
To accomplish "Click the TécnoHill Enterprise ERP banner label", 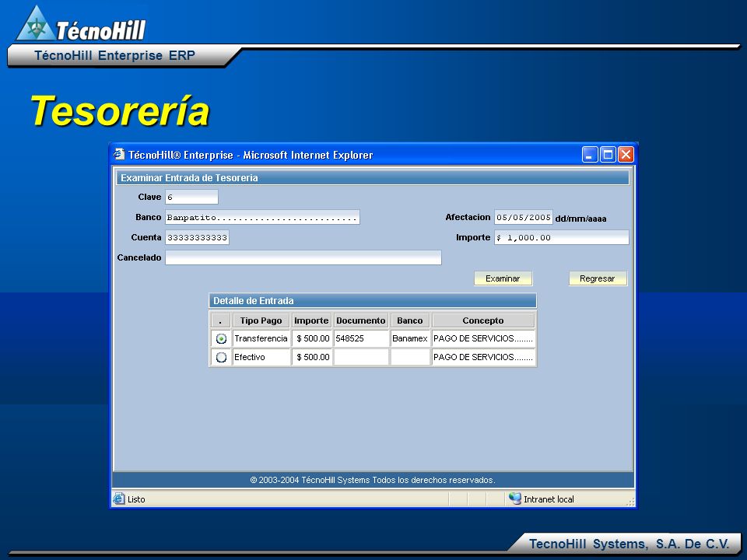I will (115, 55).
